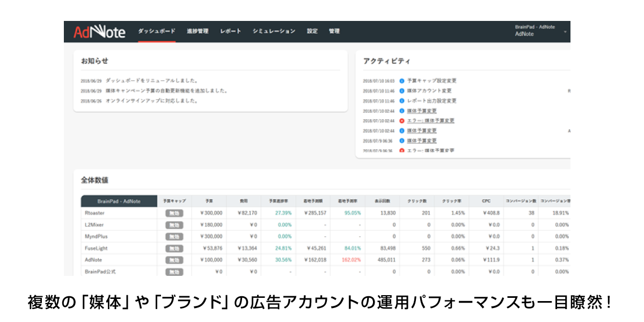
Task: Click the red error icon dated 2018/07/10 02:44
Action: (401, 121)
